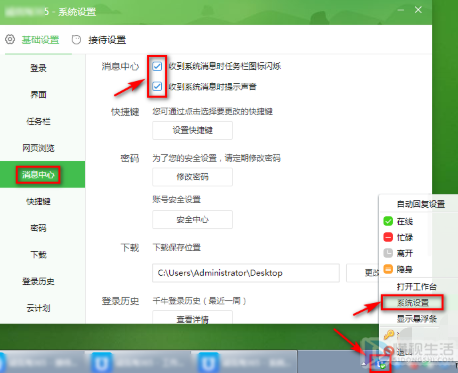This screenshot has width=458, height=373.
Task: Open 安全中心 via its button
Action: click(192, 220)
